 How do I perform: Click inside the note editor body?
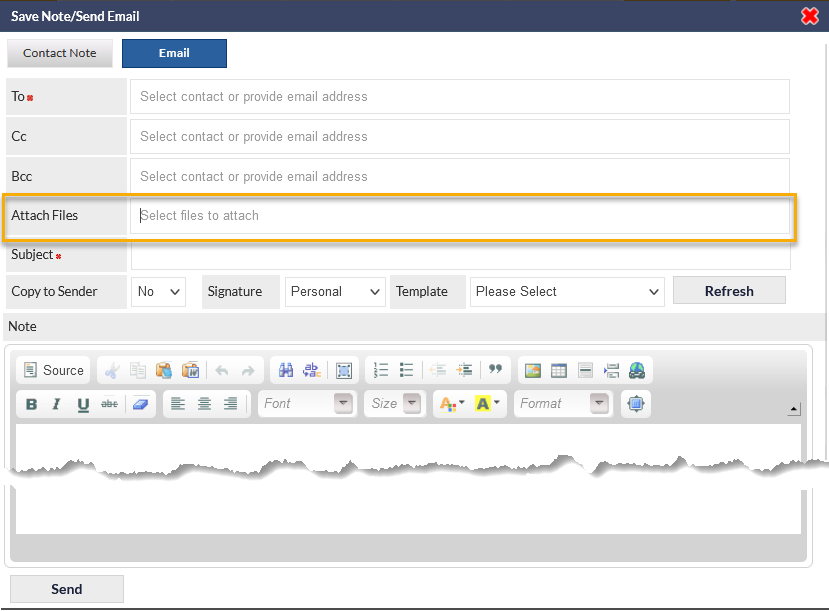point(408,478)
